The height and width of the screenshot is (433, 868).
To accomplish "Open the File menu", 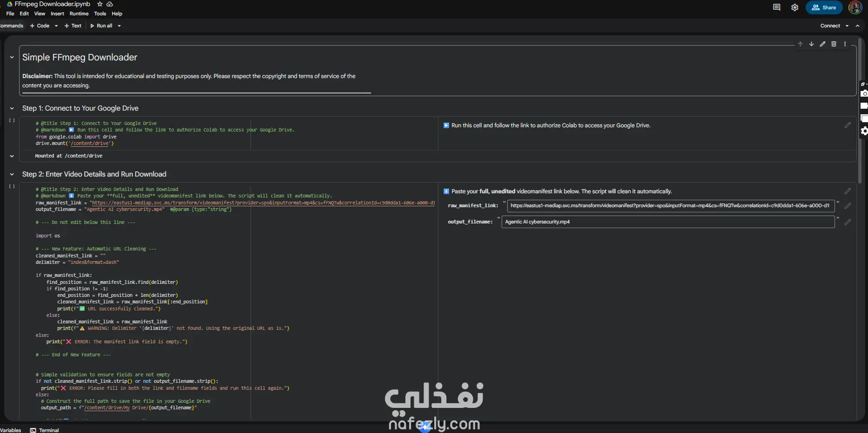I will click(10, 14).
